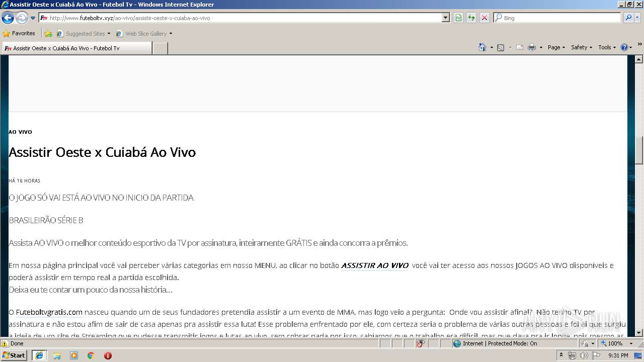Screen dimensions: 644x362
Task: Click the AO VIVO category label
Action: [x=20, y=132]
